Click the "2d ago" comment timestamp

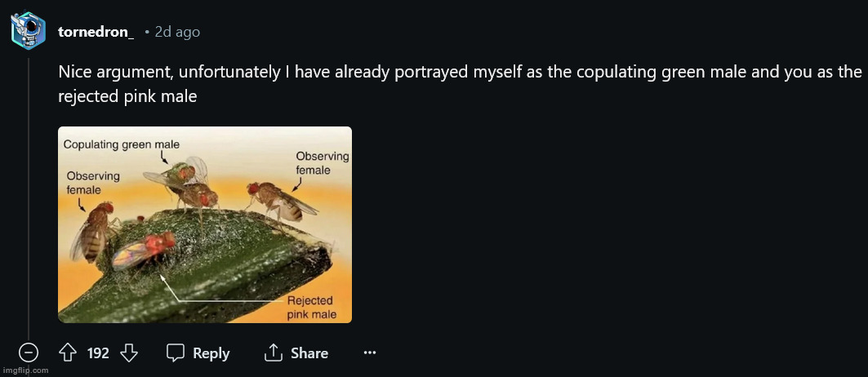pos(177,32)
